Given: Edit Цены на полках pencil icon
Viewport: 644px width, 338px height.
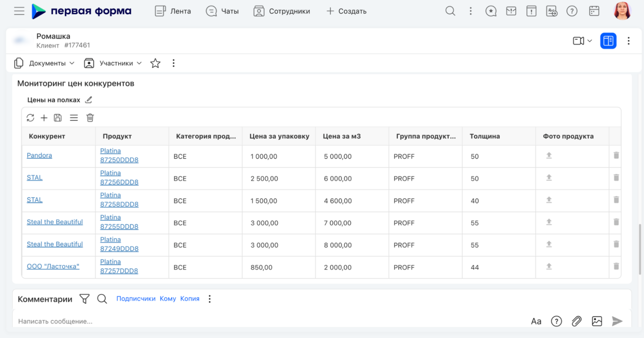Looking at the screenshot, I should (89, 100).
